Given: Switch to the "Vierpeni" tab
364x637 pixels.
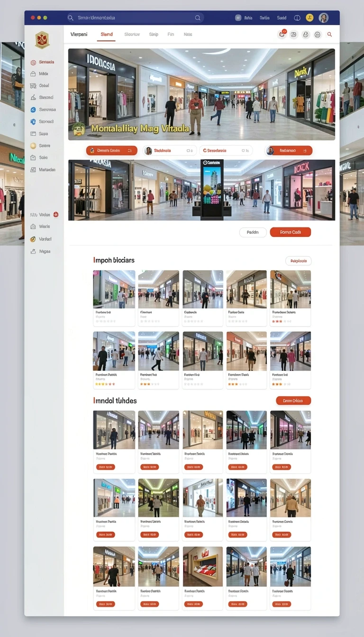Looking at the screenshot, I should (x=79, y=34).
